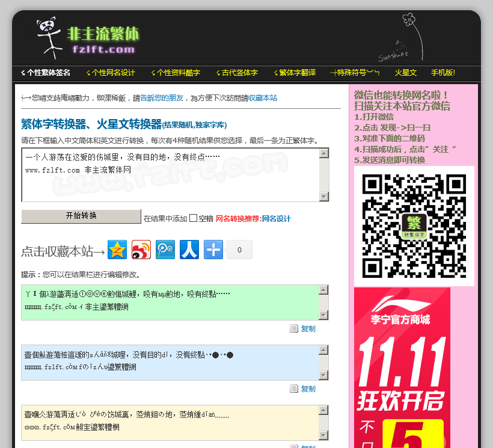
Task: Tick the 空格 checkbox
Action: pos(194,218)
